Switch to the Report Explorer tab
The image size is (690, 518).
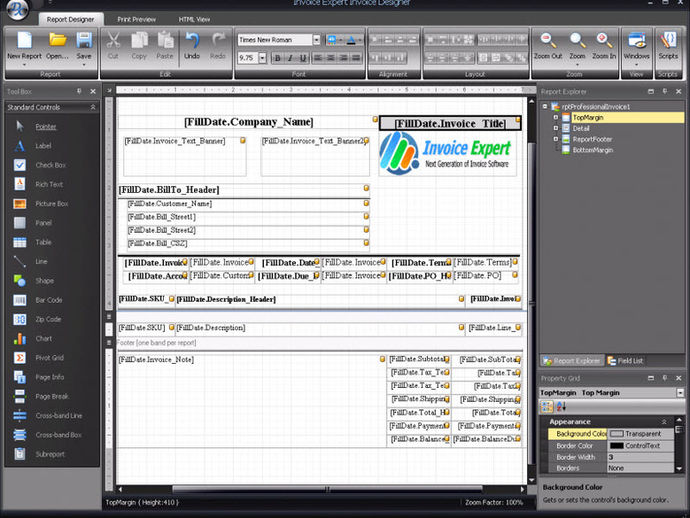click(572, 361)
